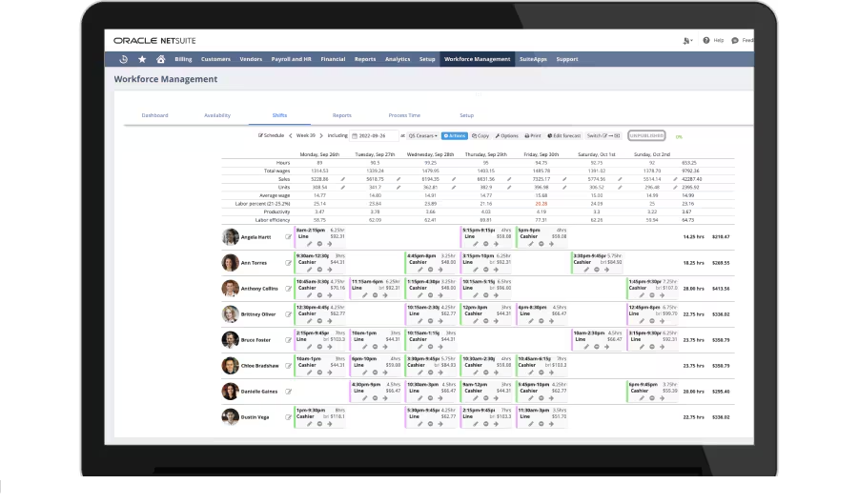Open the user role dropdown in the header
Image resolution: width=858 pixels, height=504 pixels.
(x=688, y=41)
